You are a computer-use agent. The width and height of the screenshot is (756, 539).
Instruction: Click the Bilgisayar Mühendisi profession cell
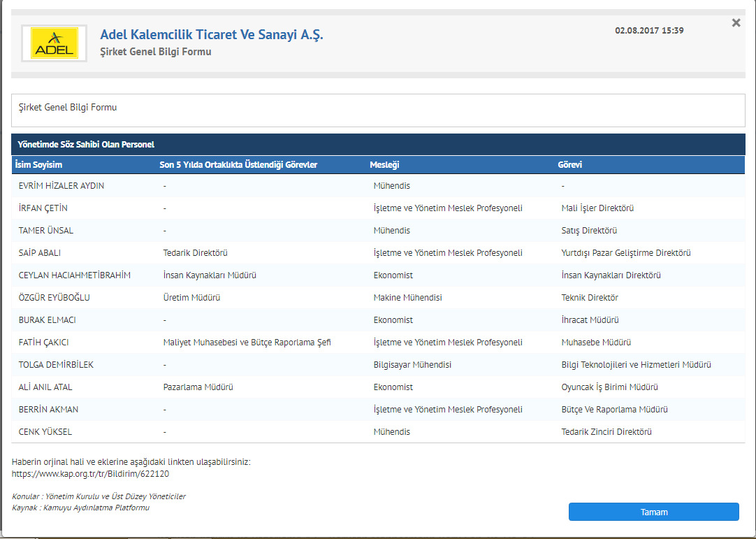(x=412, y=365)
